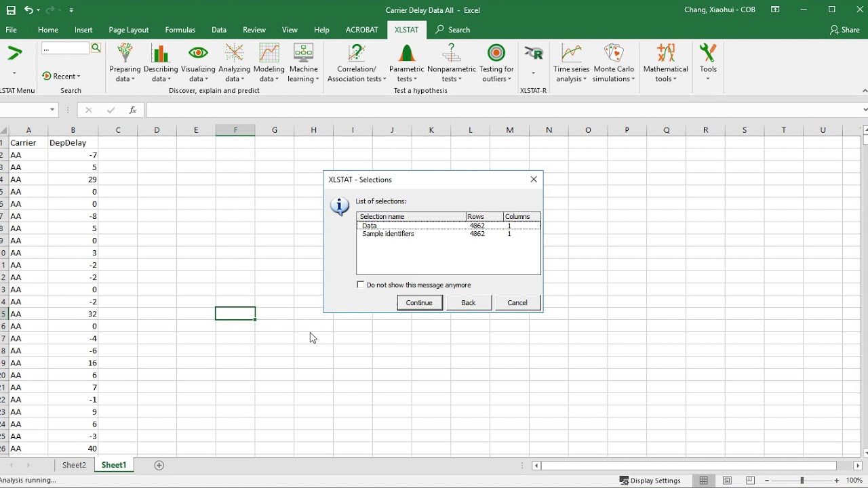868x488 pixels.
Task: Click the XLSTAT search input field
Action: 65,48
